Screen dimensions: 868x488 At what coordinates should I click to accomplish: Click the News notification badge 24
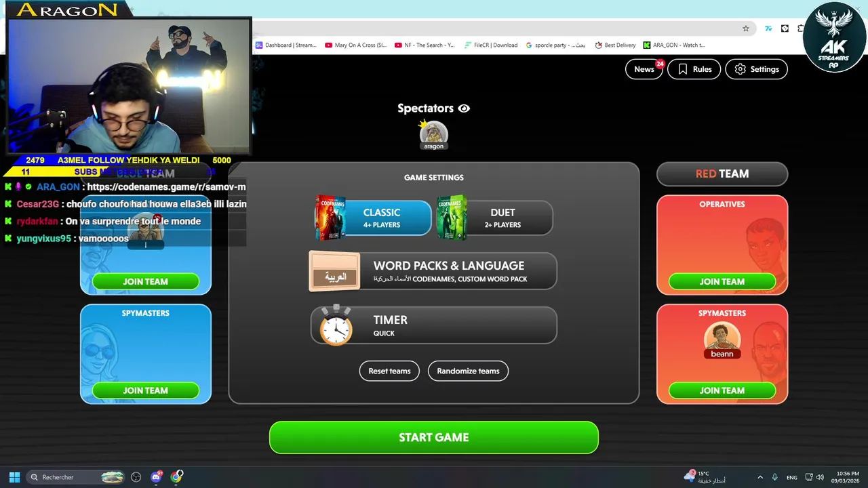pos(659,64)
